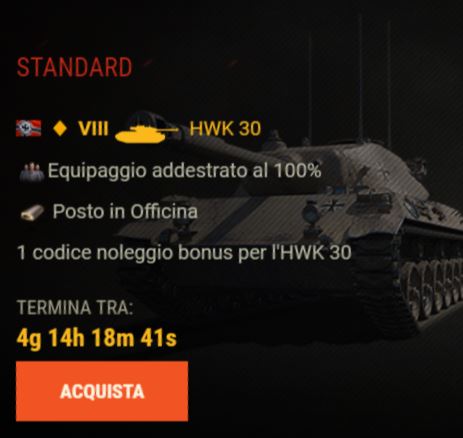Click the codice noleggio bonus line
Viewport: 463px width, 438px height.
click(184, 252)
